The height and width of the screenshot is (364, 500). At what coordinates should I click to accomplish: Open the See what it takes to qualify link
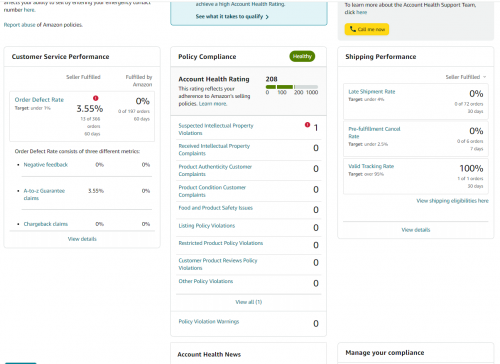(x=229, y=16)
